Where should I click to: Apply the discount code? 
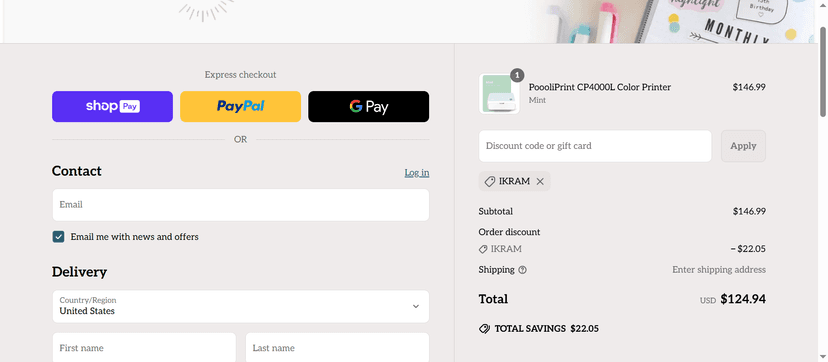pos(743,146)
